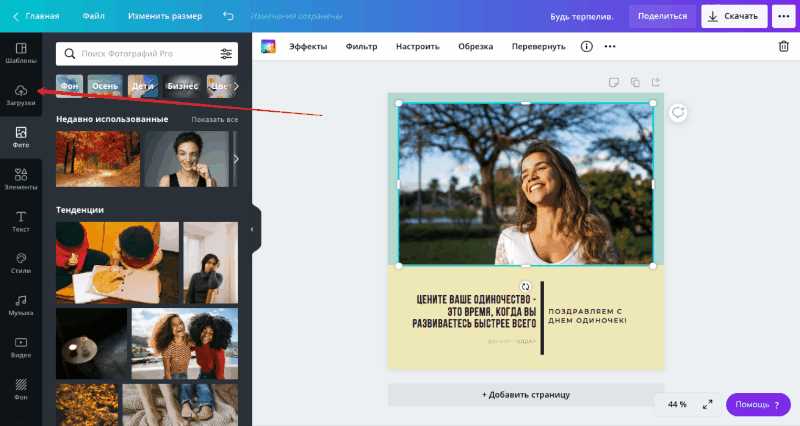Select the Элементы elements sidebar icon
800x426 pixels.
(x=21, y=179)
